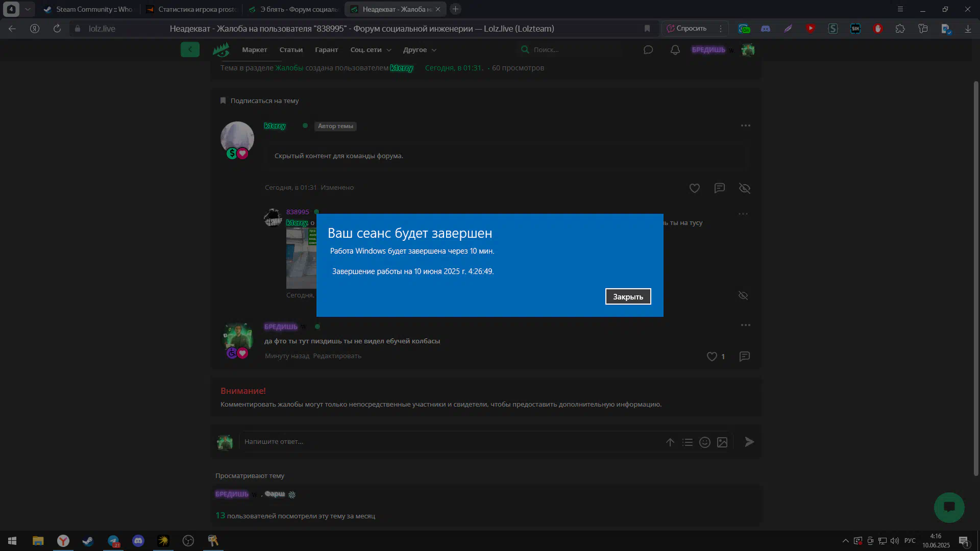Send reply with paper plane icon
This screenshot has height=551, width=980.
(749, 442)
